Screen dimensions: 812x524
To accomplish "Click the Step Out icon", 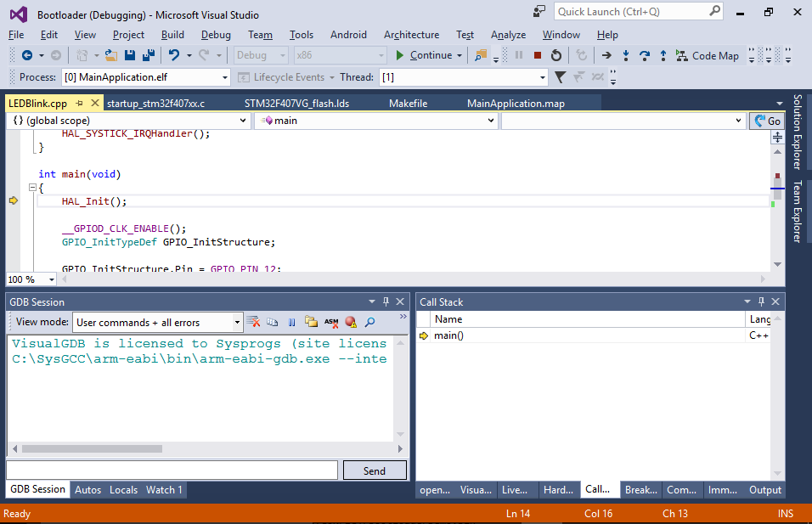I will [663, 55].
